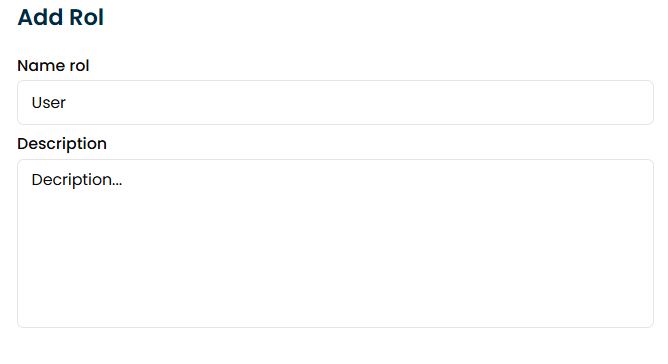The height and width of the screenshot is (364, 668).
Task: Click the word "rol" in Name rol label
Action: click(79, 66)
